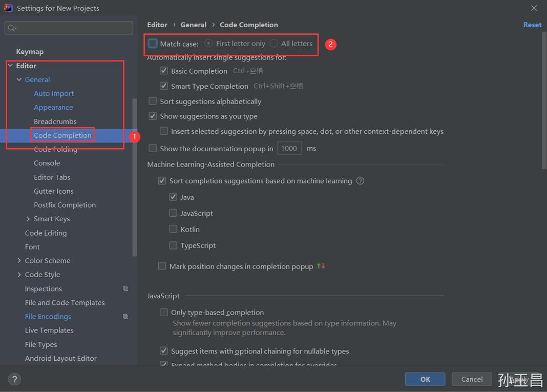547x392 pixels.
Task: Expand the Smart Keys section
Action: (29, 219)
